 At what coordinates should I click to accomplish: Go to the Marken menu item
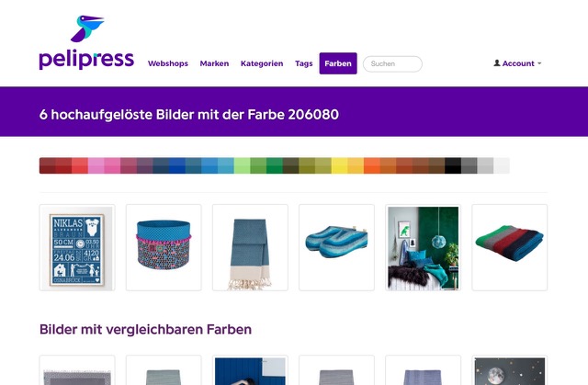point(214,63)
